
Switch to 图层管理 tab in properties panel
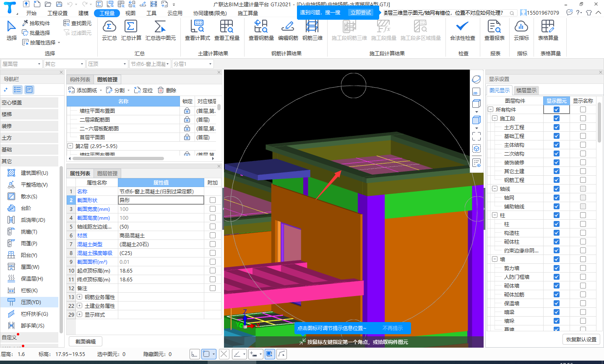point(107,173)
